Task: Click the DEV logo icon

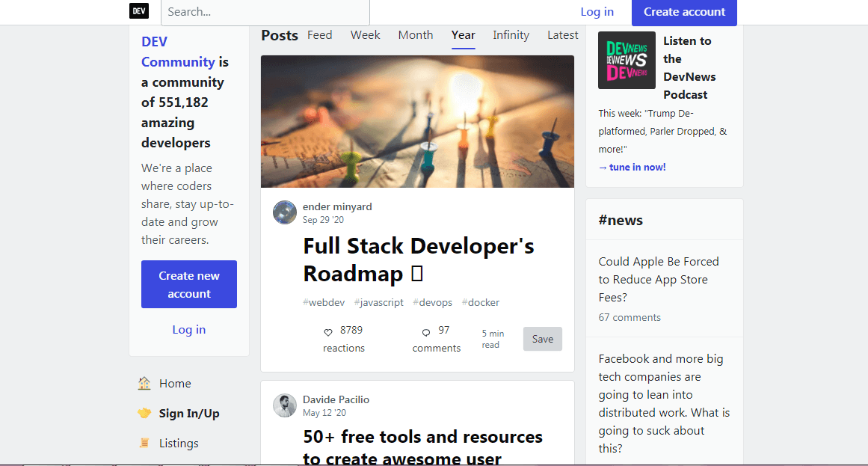Action: pyautogui.click(x=139, y=11)
